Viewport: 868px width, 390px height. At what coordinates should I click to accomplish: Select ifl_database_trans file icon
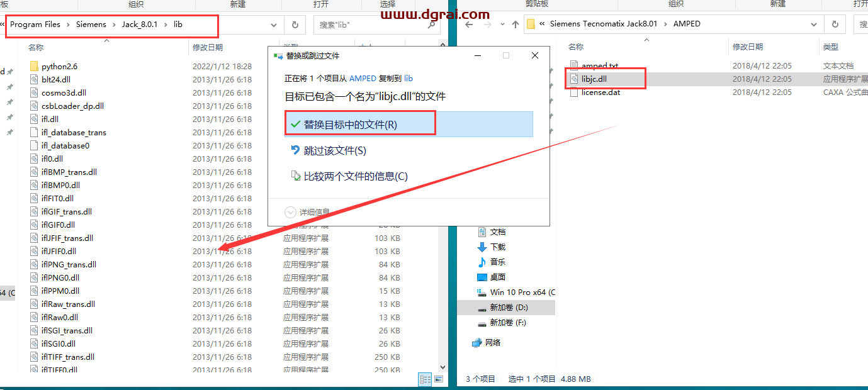tap(35, 132)
